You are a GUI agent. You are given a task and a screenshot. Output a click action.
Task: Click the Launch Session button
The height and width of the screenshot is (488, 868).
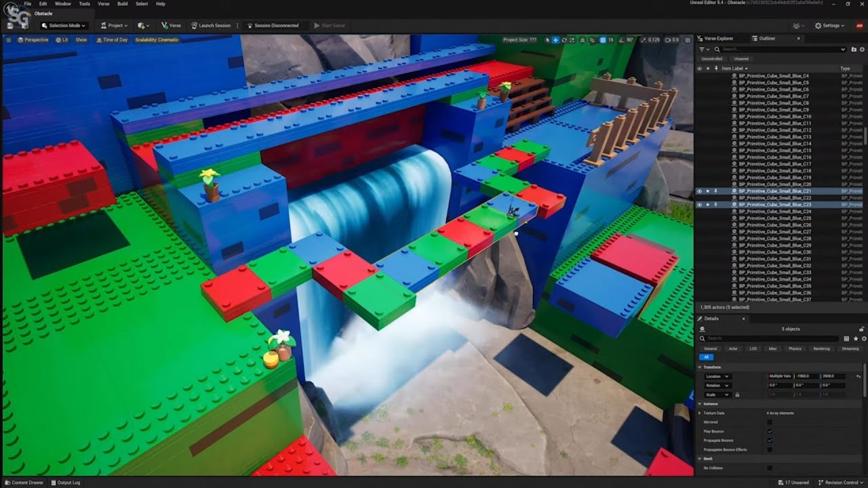pos(211,25)
